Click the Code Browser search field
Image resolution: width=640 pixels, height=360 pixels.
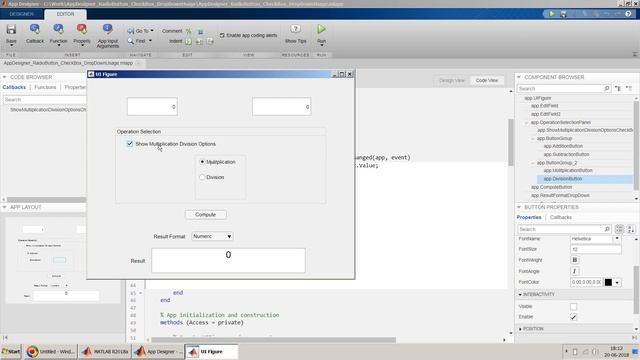point(44,100)
